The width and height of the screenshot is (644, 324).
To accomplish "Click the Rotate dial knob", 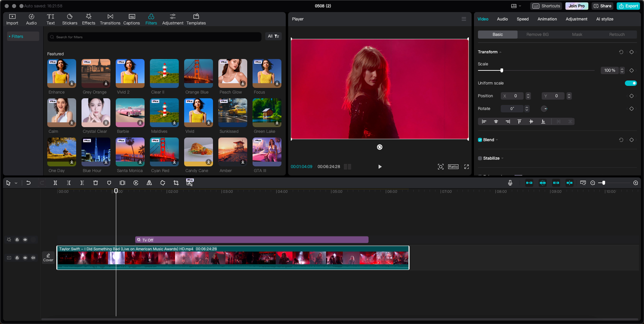I will (544, 109).
